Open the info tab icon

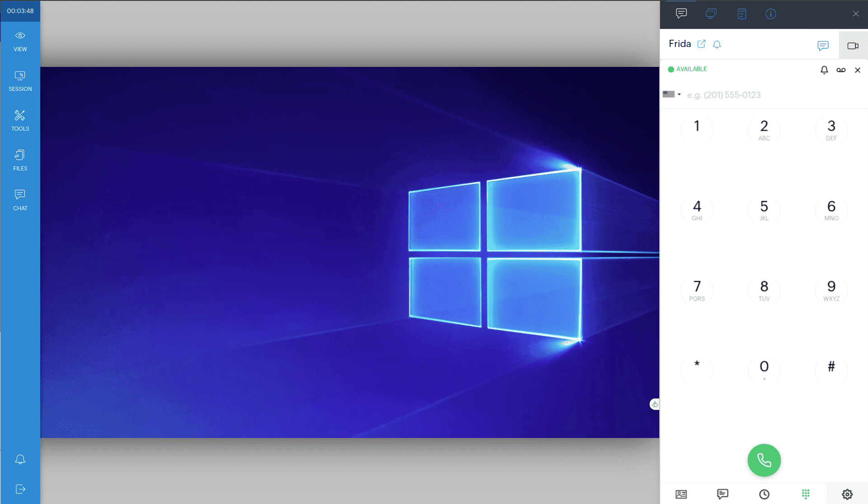pos(770,14)
